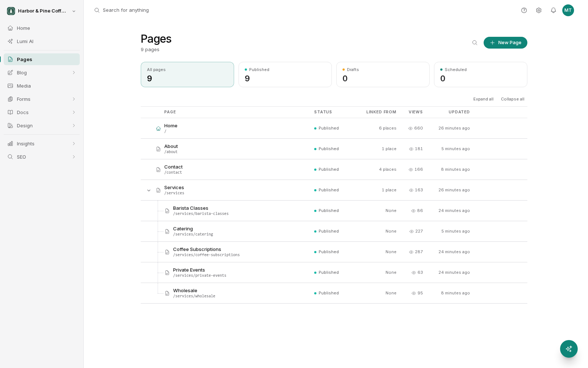Open the help question mark icon
This screenshot has width=588, height=368.
point(524,10)
